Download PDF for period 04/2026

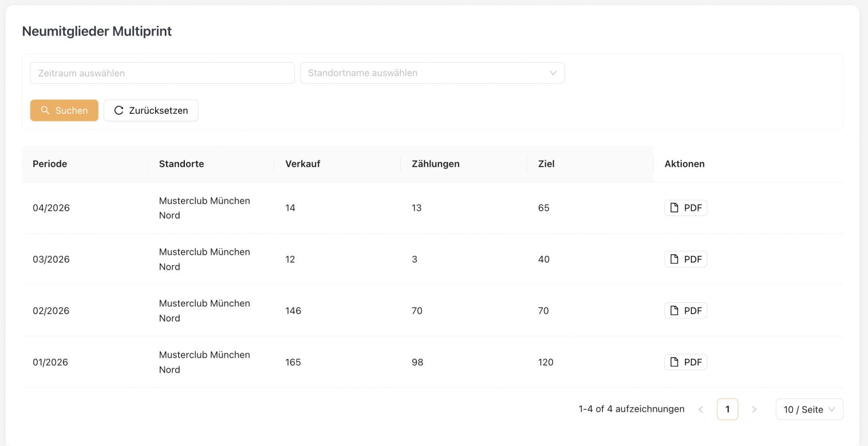(x=686, y=208)
